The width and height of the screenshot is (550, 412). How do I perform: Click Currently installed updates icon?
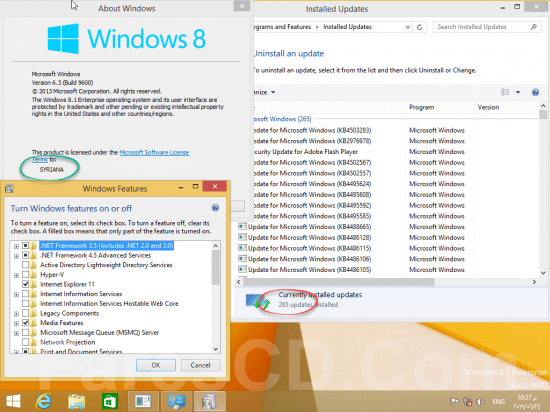[x=258, y=300]
